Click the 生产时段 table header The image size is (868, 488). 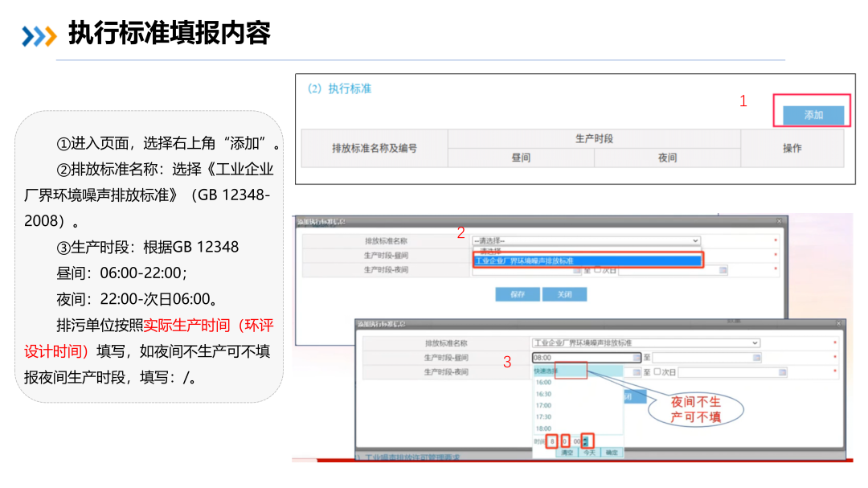[x=594, y=138]
